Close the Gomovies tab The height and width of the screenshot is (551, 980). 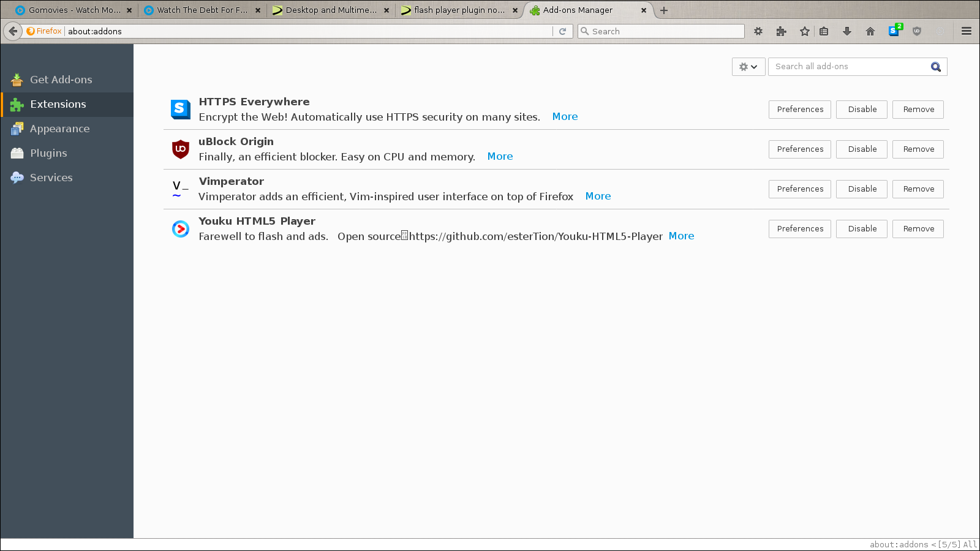(129, 10)
